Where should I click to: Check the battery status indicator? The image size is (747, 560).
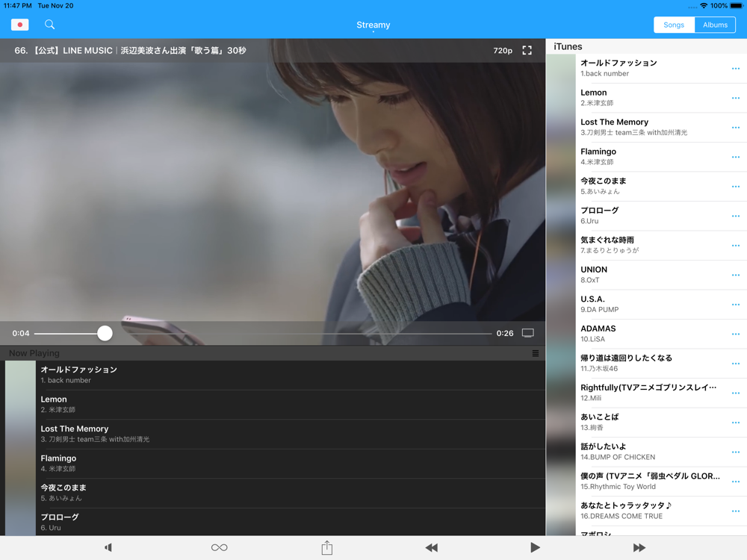736,6
